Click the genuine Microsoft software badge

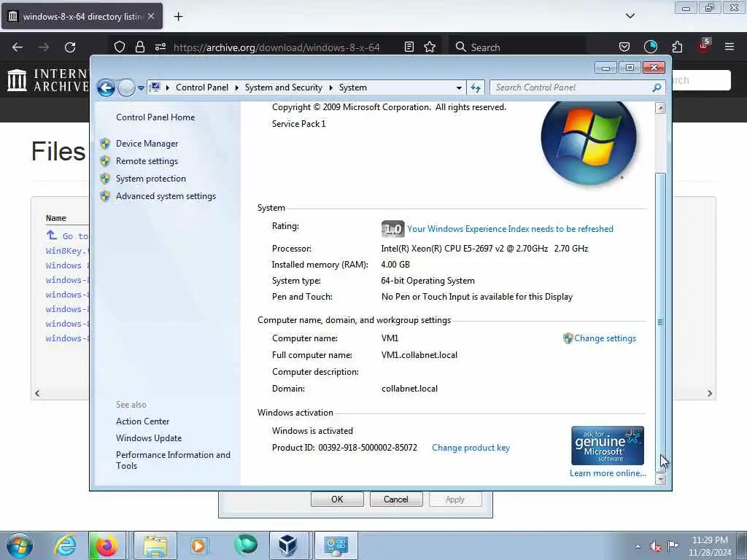pos(608,446)
